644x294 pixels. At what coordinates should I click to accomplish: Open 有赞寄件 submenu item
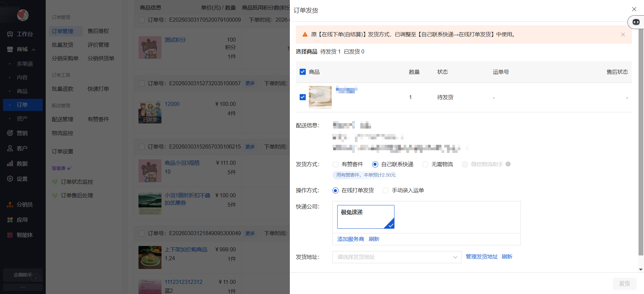[98, 119]
